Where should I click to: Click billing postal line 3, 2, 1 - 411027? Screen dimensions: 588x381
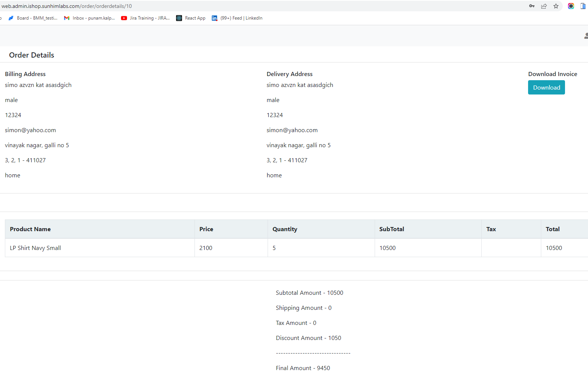(25, 160)
